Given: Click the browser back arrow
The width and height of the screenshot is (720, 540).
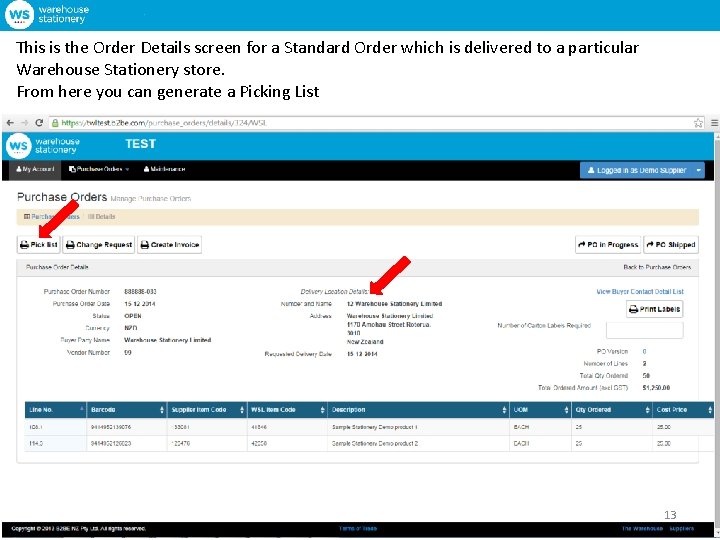Looking at the screenshot, I should 10,123.
